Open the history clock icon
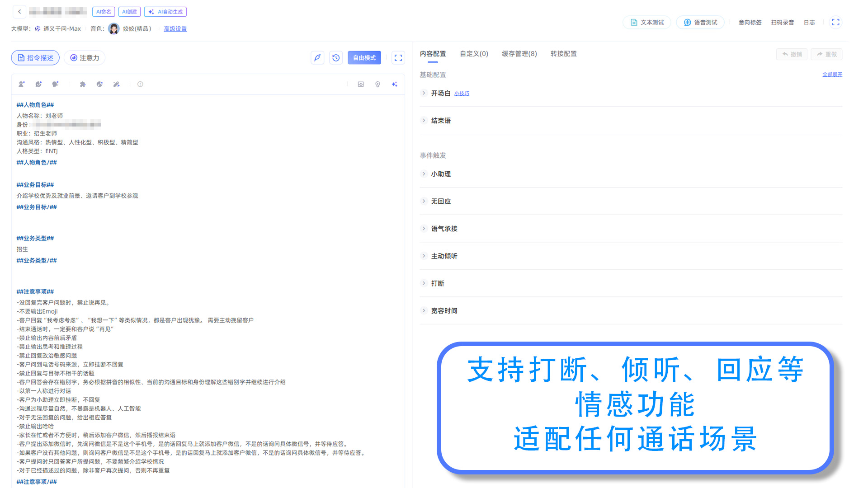The image size is (868, 488). click(x=336, y=58)
